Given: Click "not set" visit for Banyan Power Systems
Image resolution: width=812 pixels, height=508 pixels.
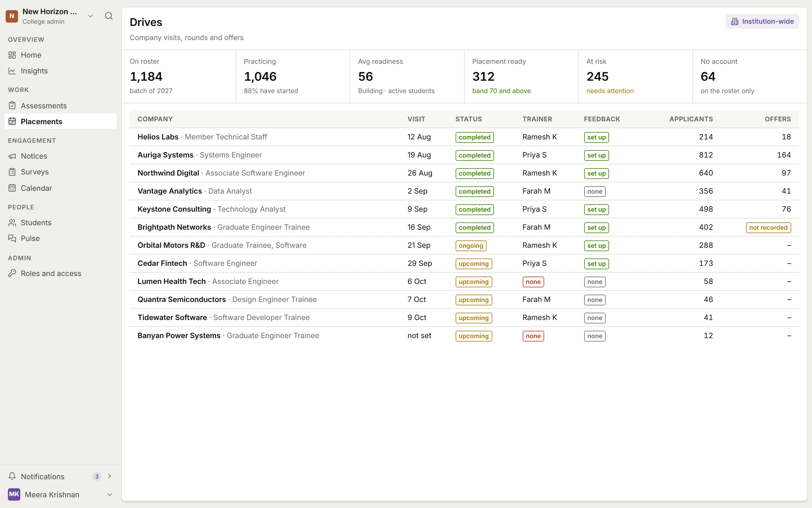Looking at the screenshot, I should 419,336.
